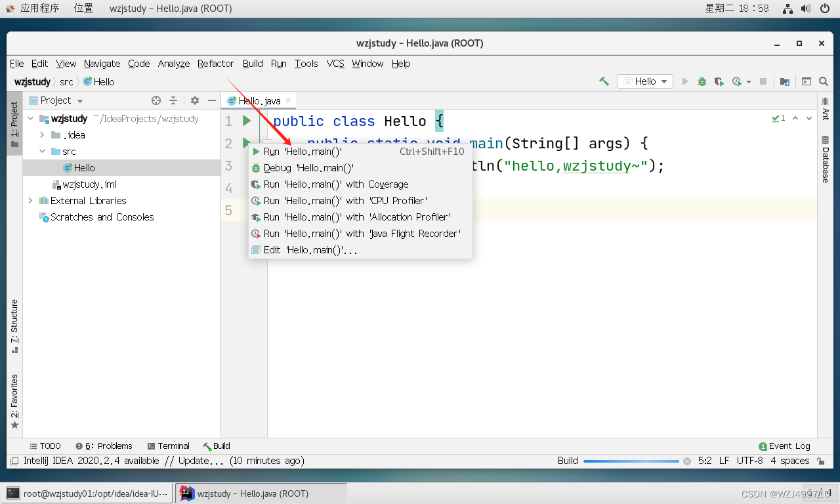Viewport: 840px width, 504px height.
Task: Click the profiler run toolbar icon
Action: 737,81
